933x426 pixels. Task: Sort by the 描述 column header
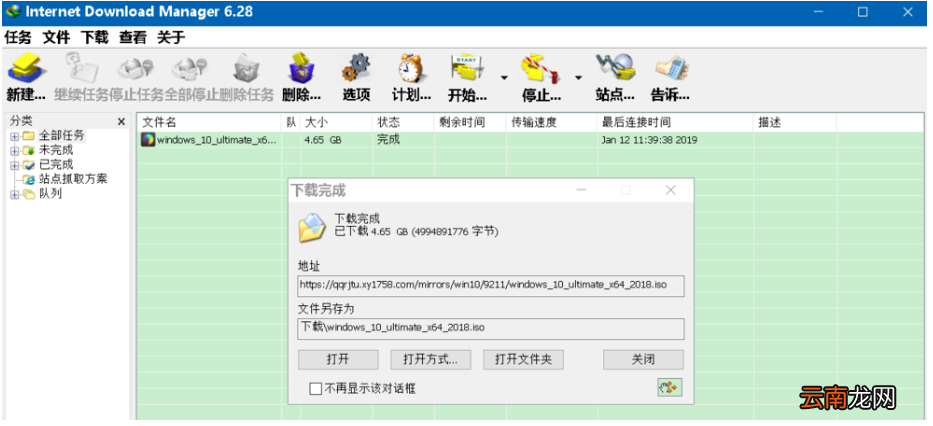point(795,123)
